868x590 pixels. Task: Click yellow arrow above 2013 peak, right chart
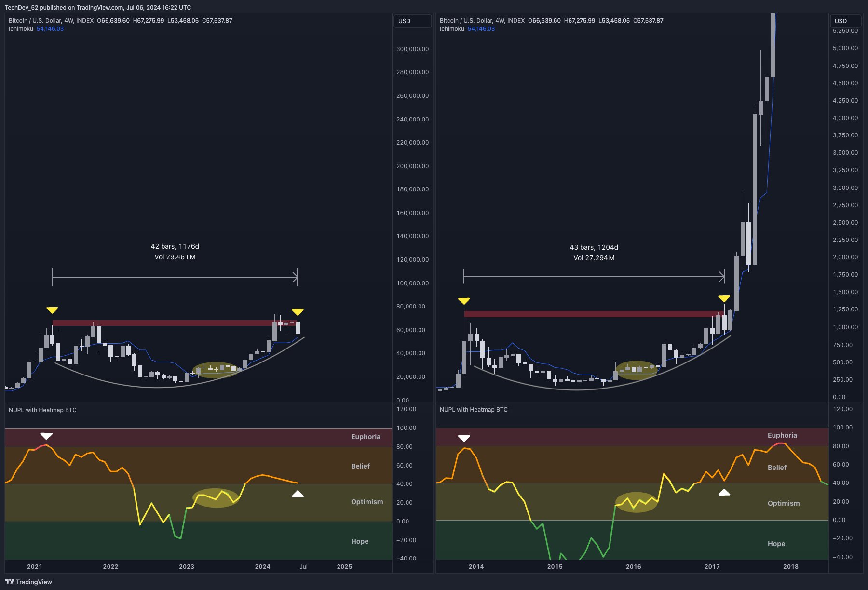point(464,301)
